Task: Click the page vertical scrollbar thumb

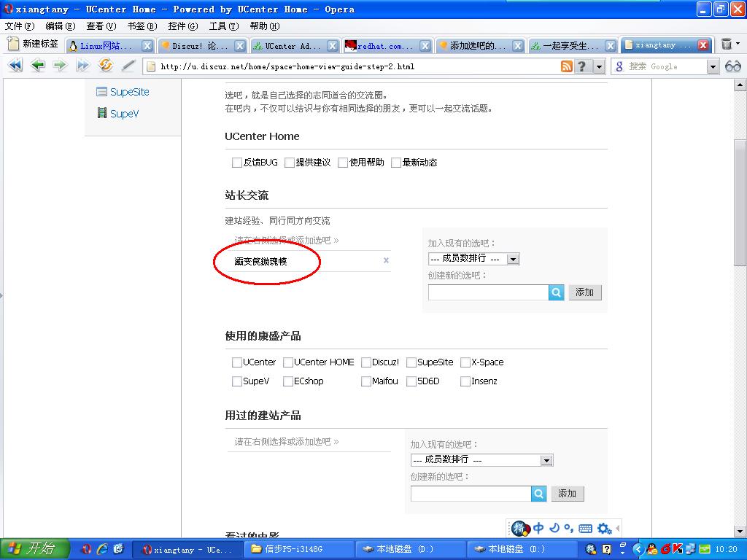Action: 740,203
